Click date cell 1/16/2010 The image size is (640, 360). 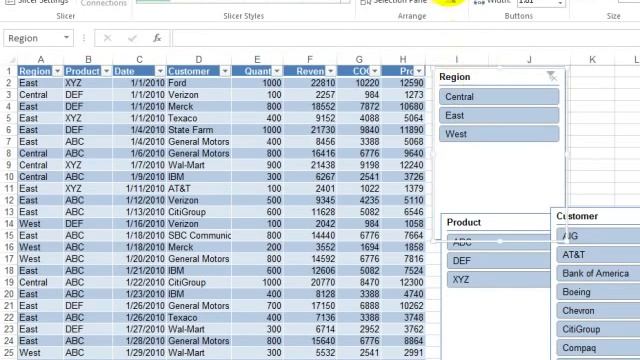pos(139,224)
